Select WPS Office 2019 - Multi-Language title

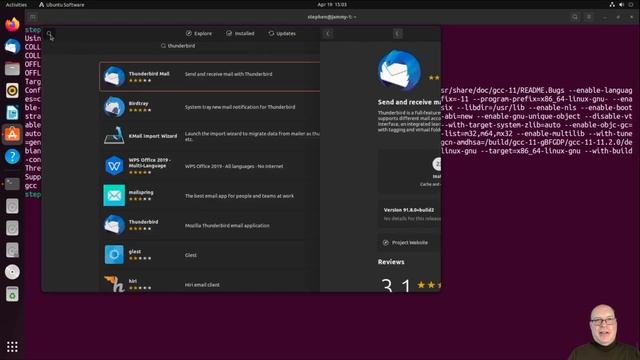click(x=150, y=163)
